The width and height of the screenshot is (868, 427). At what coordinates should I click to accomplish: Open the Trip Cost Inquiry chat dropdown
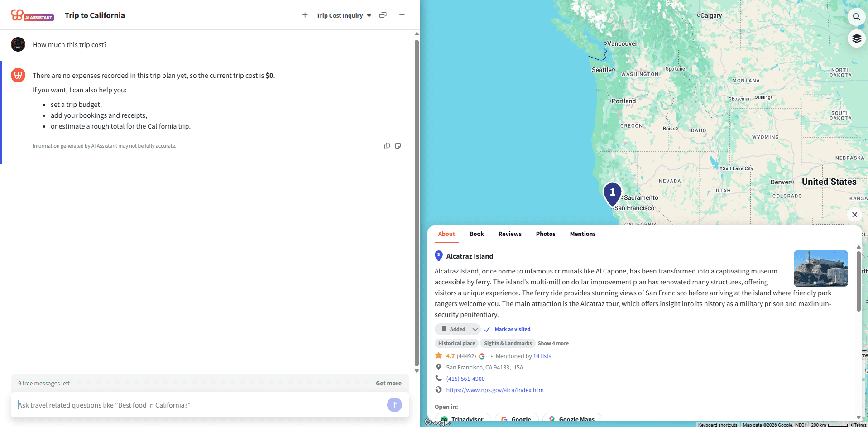pos(344,15)
